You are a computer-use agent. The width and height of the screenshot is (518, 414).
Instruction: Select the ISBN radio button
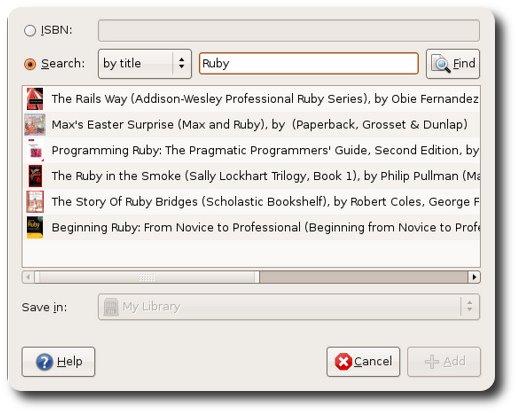[30, 31]
